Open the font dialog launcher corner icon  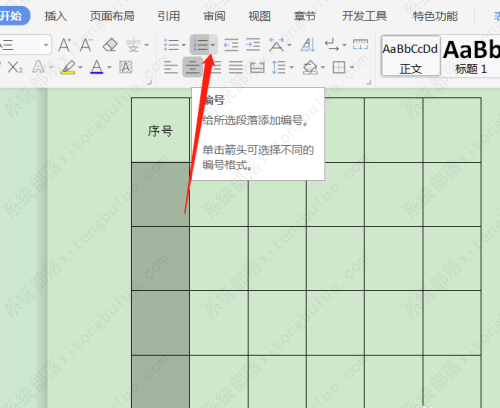point(150,82)
